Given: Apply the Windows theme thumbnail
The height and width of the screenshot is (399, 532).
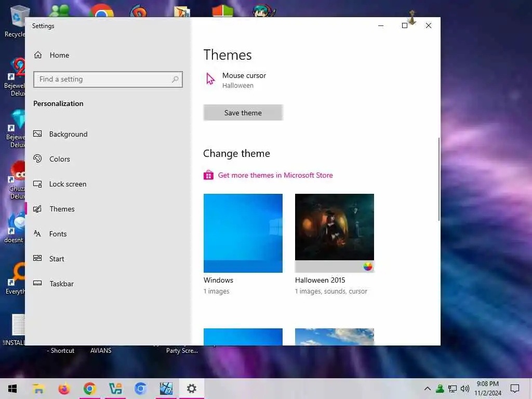Looking at the screenshot, I should point(243,233).
